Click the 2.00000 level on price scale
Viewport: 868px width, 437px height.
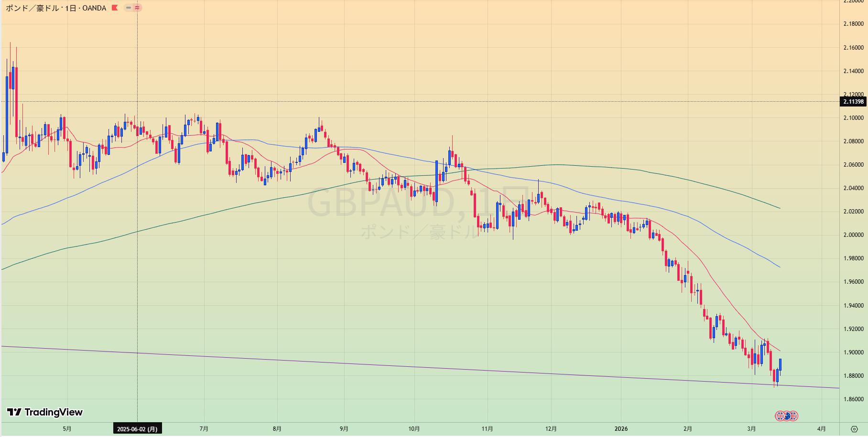coord(854,235)
